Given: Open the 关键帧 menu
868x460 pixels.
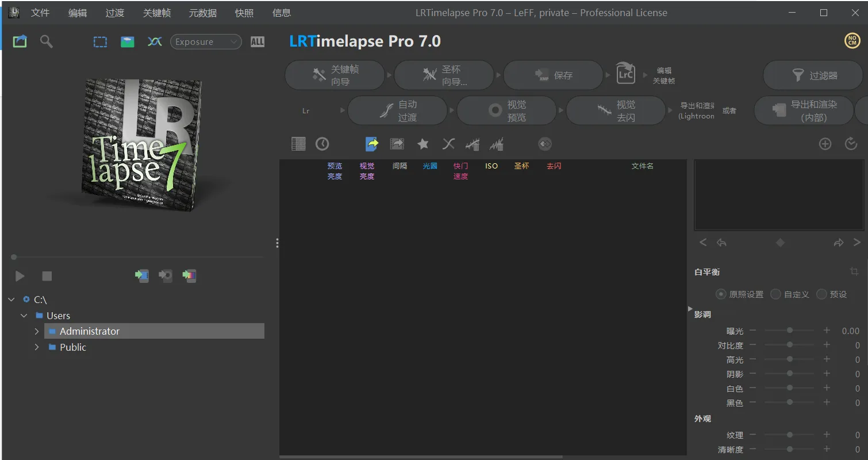Looking at the screenshot, I should tap(157, 13).
